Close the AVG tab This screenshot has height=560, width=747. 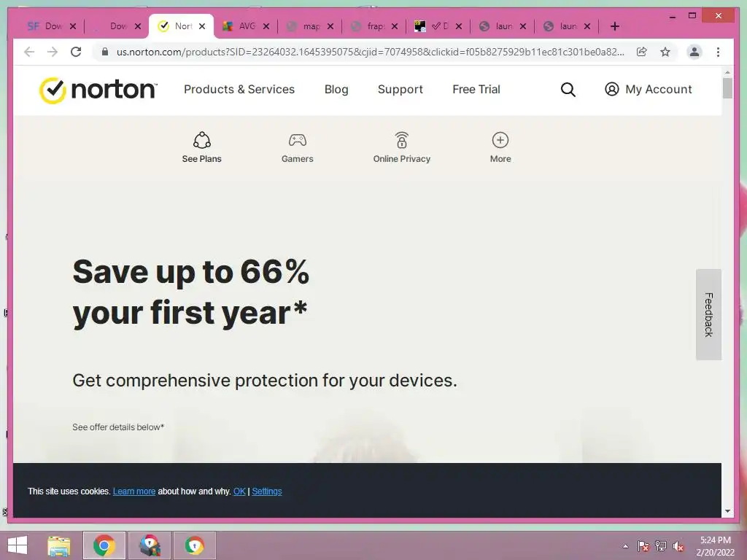pyautogui.click(x=266, y=26)
